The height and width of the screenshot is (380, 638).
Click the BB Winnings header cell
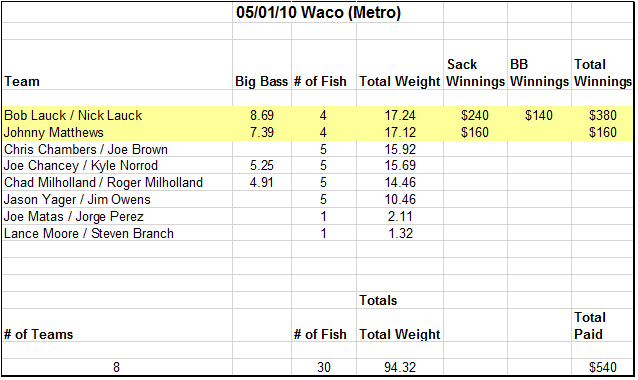(x=539, y=65)
